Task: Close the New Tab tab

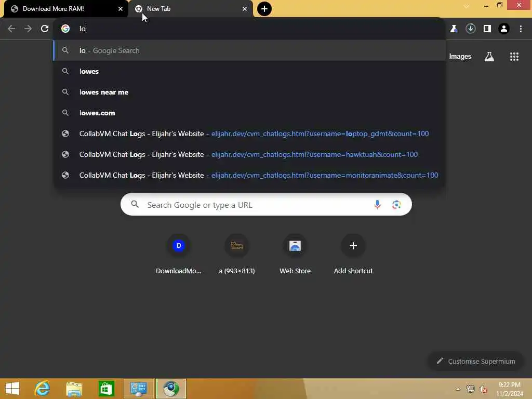Action: [x=245, y=9]
